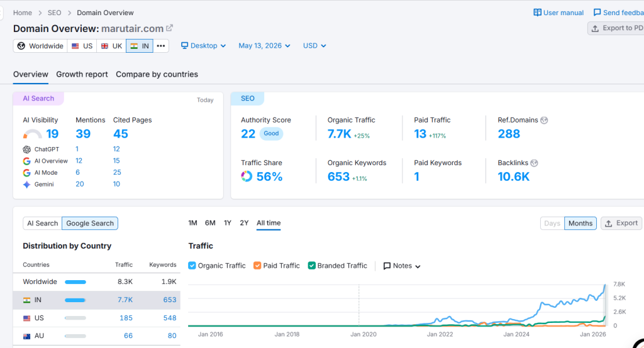The width and height of the screenshot is (644, 348).
Task: Switch to Overview tab
Action: 30,74
